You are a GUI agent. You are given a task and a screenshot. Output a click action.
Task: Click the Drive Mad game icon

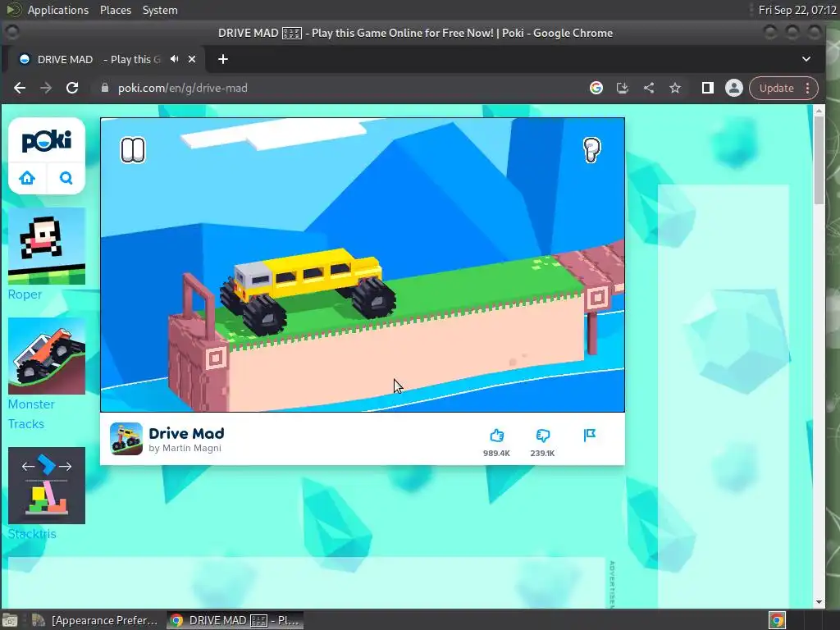[126, 439]
